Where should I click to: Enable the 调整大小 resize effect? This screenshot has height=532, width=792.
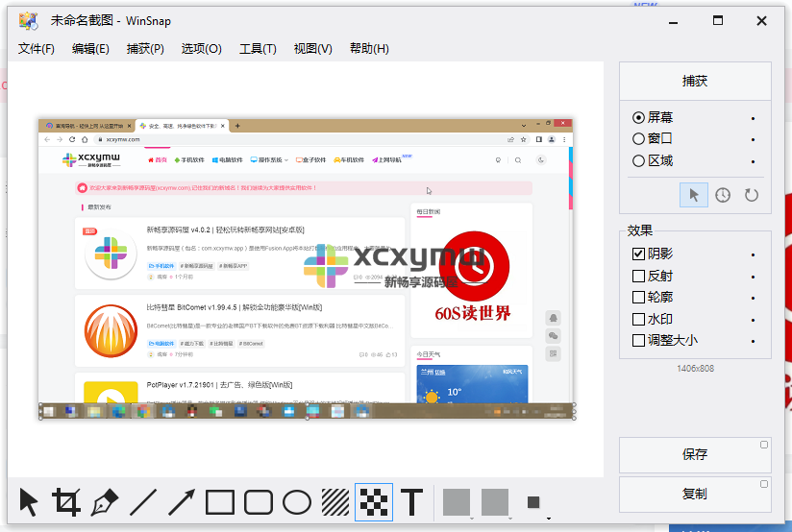click(665, 341)
